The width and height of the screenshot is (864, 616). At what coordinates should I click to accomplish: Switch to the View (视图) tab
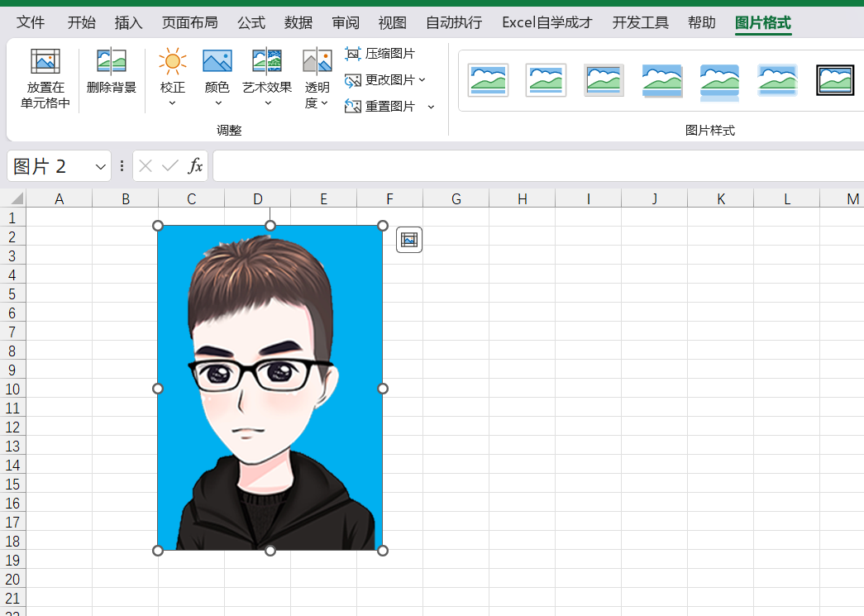pos(393,22)
